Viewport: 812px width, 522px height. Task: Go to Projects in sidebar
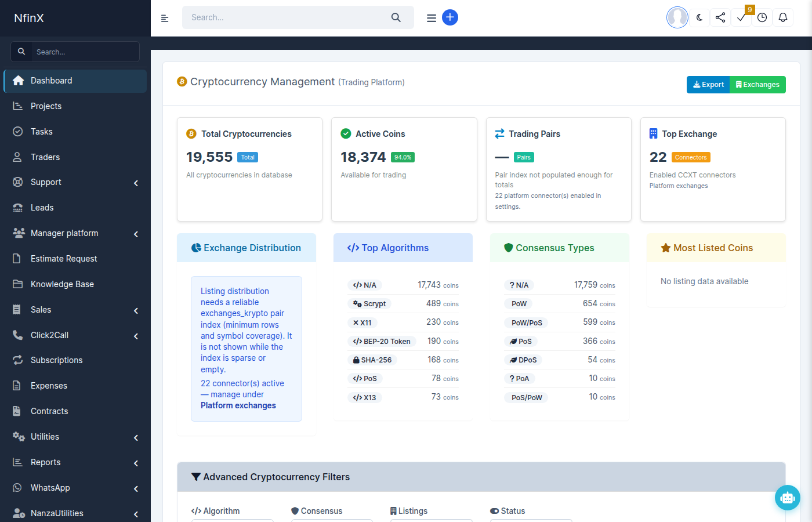coord(75,106)
